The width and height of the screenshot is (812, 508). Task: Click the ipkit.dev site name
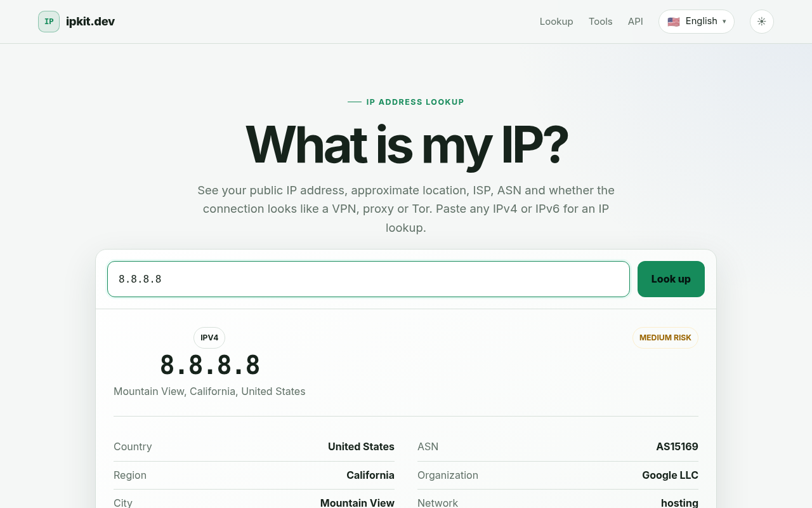pyautogui.click(x=90, y=22)
